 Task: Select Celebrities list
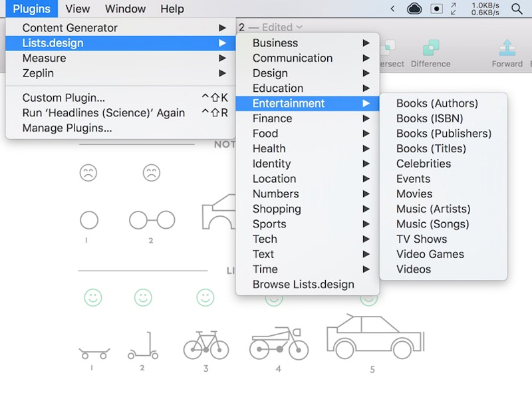click(444, 164)
